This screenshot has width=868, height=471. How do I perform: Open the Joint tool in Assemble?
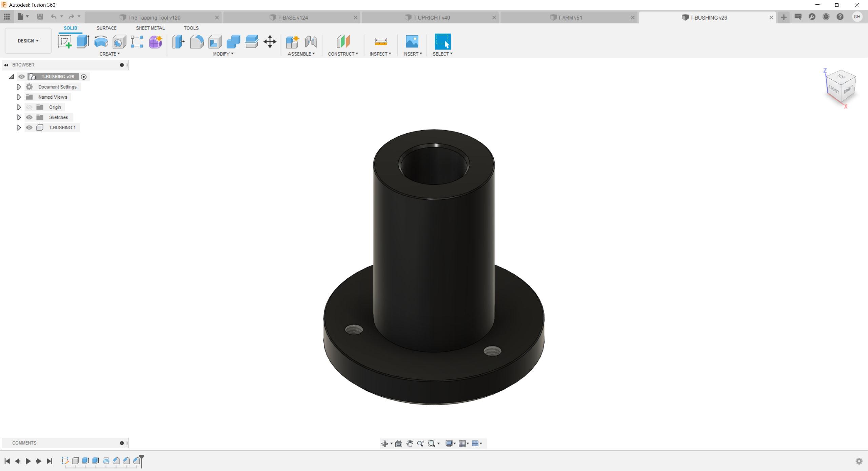click(311, 42)
